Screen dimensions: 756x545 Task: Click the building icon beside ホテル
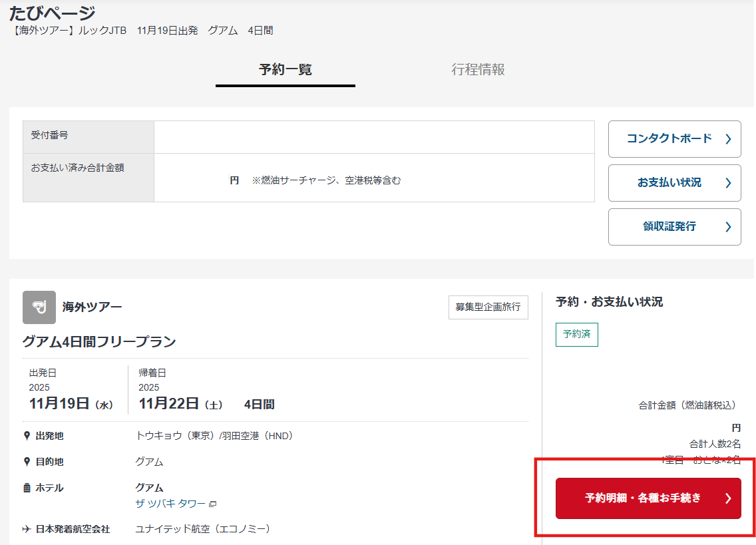point(27,488)
